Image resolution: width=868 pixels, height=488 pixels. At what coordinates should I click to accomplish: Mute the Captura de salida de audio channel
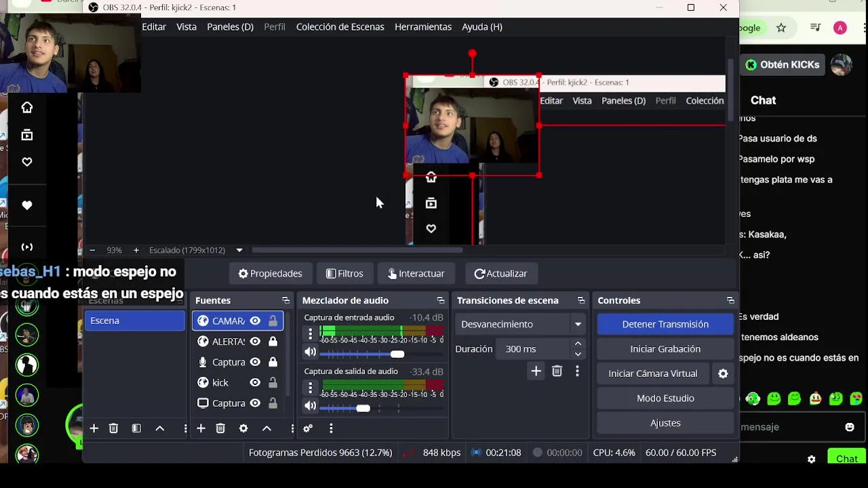(311, 406)
